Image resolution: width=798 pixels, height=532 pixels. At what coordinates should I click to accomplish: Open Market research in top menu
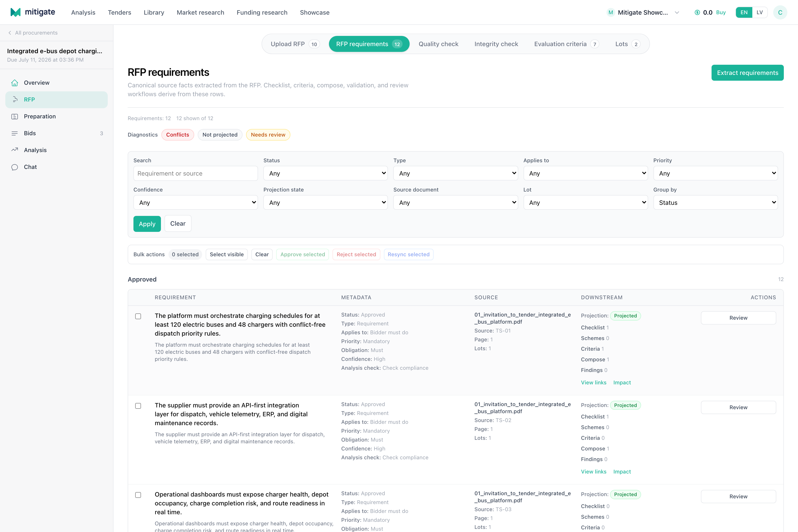pyautogui.click(x=200, y=13)
